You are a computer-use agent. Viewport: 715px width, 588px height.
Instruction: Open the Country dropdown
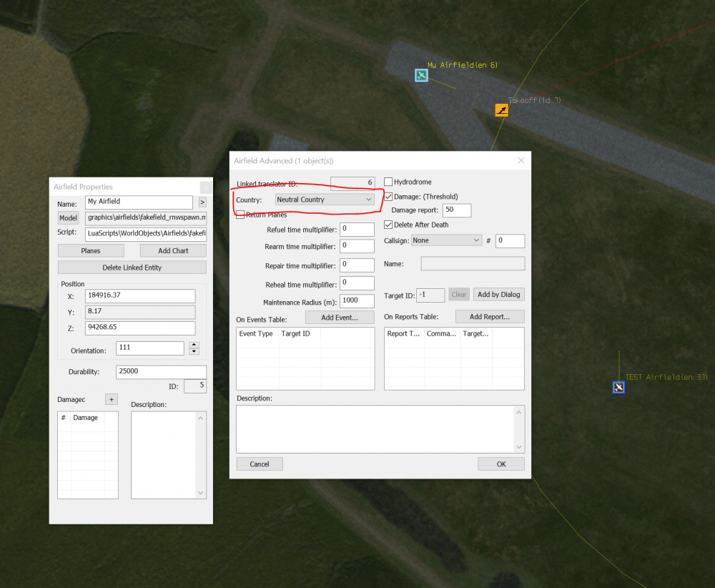tap(325, 200)
